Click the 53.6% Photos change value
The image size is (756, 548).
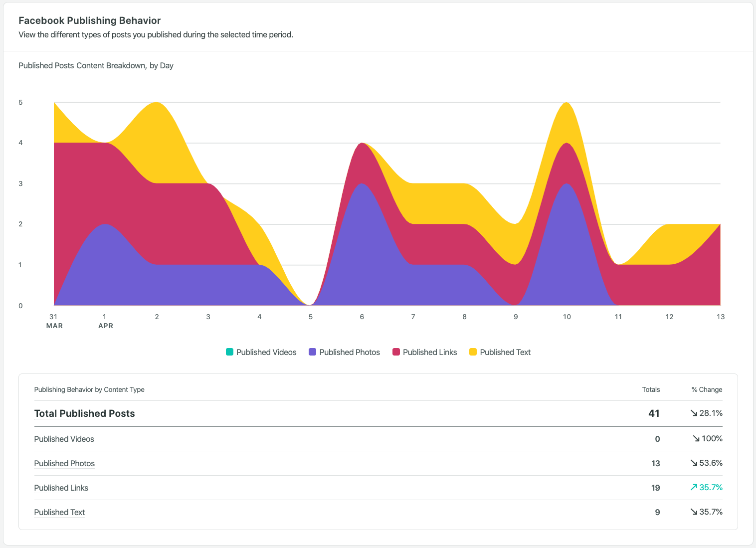[x=711, y=463]
